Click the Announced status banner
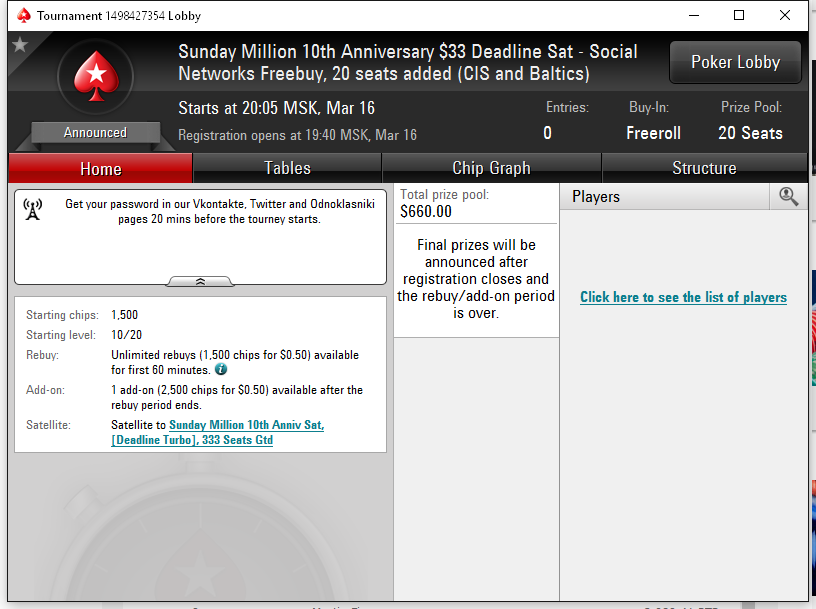 pos(95,133)
